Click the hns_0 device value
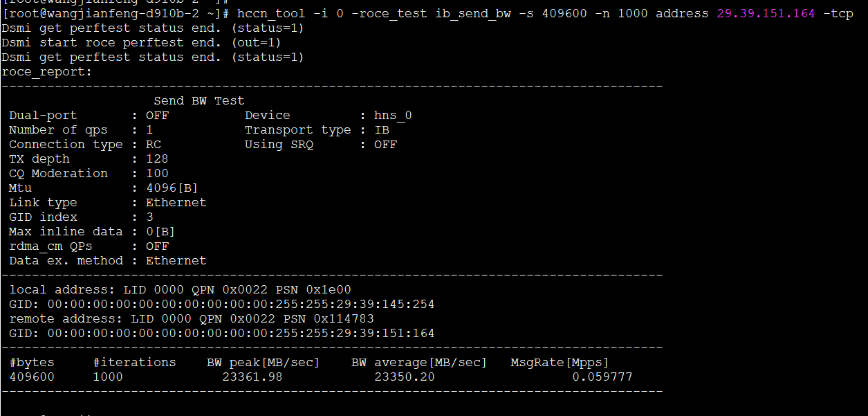Image resolution: width=868 pixels, height=416 pixels. tap(393, 116)
